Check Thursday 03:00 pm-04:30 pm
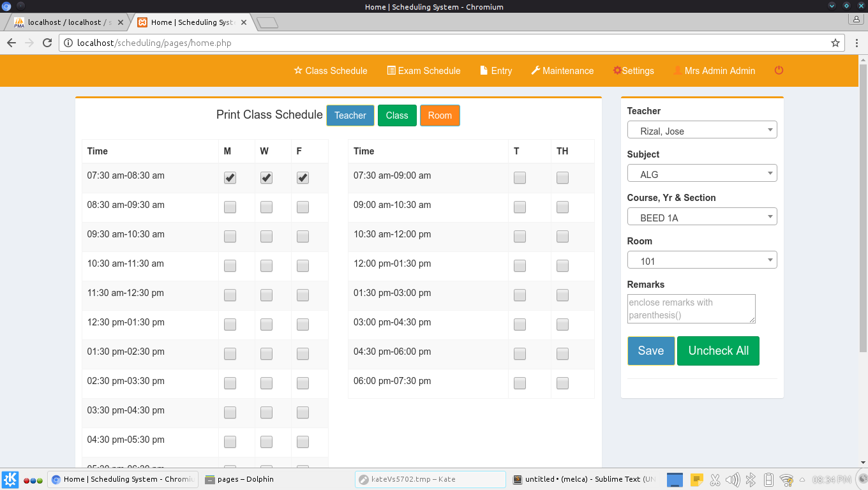 coord(562,325)
